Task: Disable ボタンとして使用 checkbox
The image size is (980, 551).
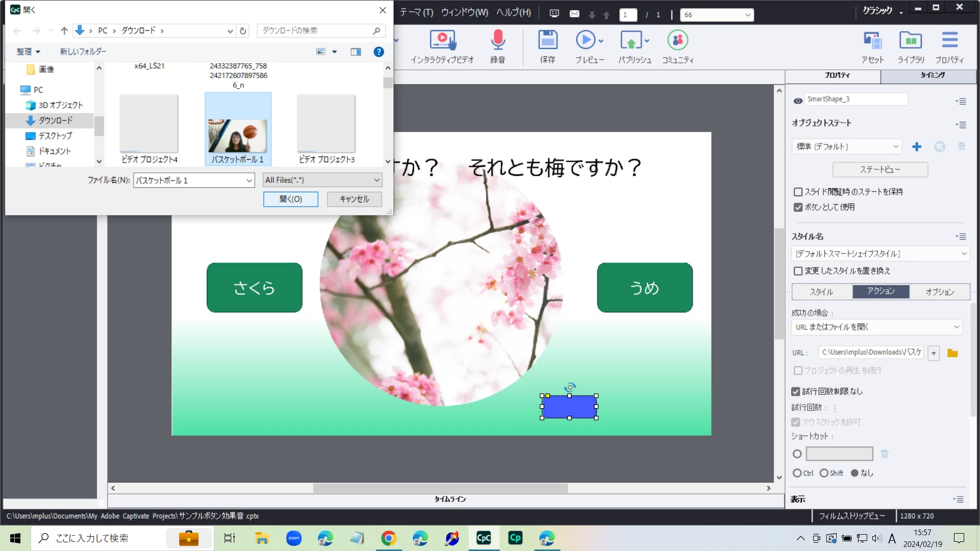Action: click(x=798, y=207)
